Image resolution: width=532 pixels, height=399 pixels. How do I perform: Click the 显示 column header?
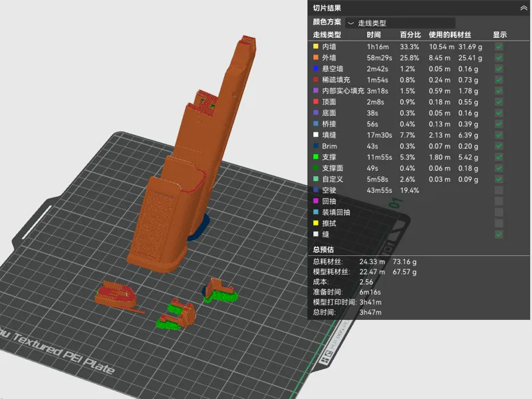[x=500, y=35]
